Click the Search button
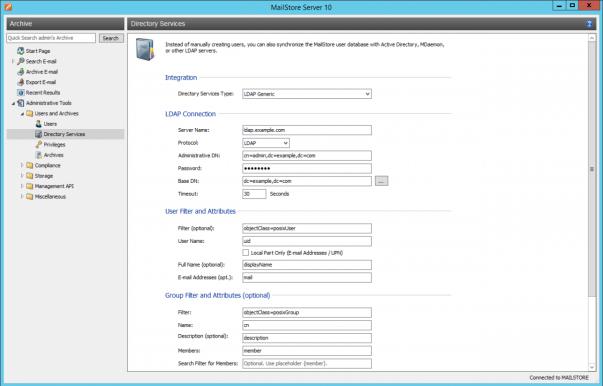 (x=111, y=38)
